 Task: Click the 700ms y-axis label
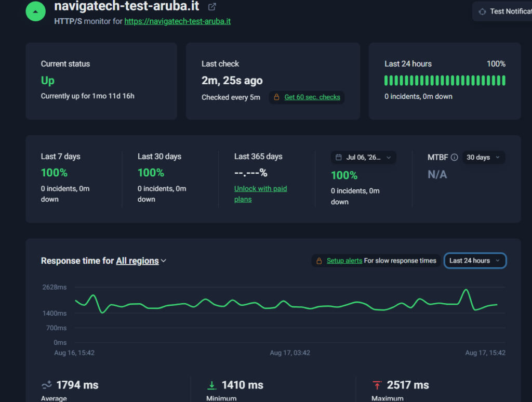(56, 328)
